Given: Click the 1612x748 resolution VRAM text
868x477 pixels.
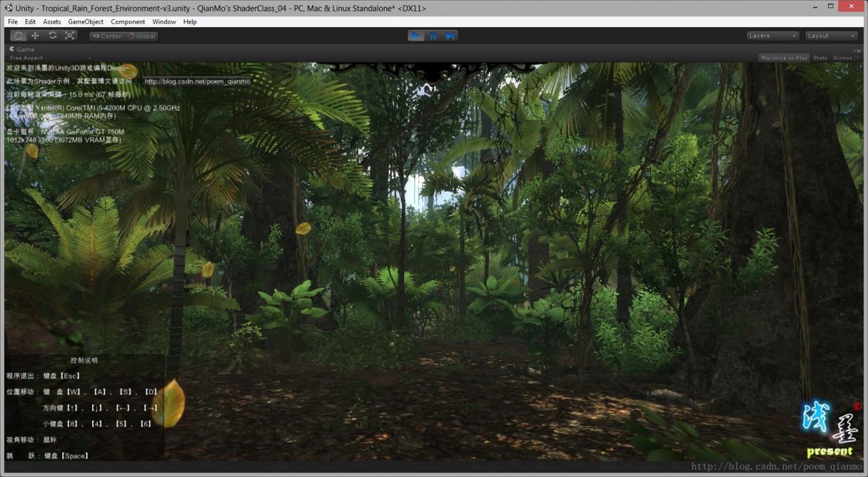Looking at the screenshot, I should (64, 140).
